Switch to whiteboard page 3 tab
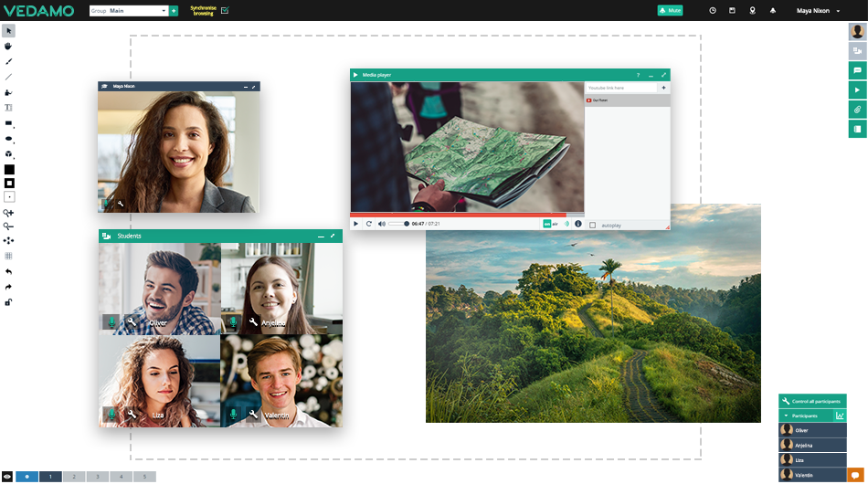This screenshot has height=484, width=868. (x=98, y=477)
